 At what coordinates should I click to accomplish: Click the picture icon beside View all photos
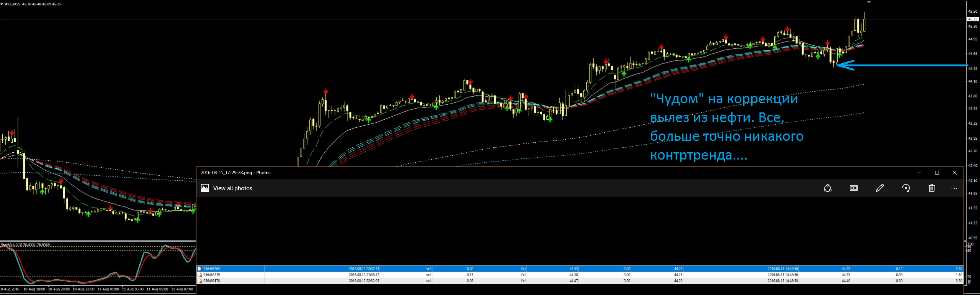pos(205,188)
